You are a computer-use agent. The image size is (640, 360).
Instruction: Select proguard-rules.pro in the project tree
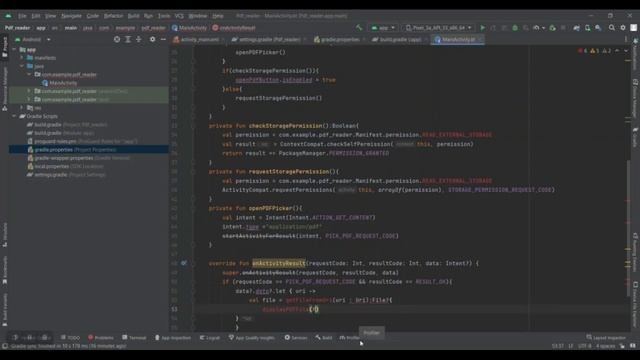82,141
